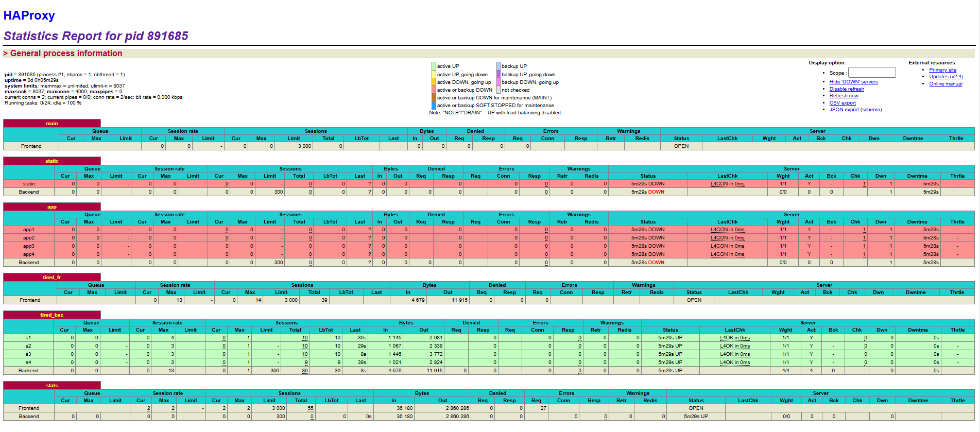Viewport: 980px width, 432px height.
Task: Visit the Primary site link
Action: (x=942, y=70)
